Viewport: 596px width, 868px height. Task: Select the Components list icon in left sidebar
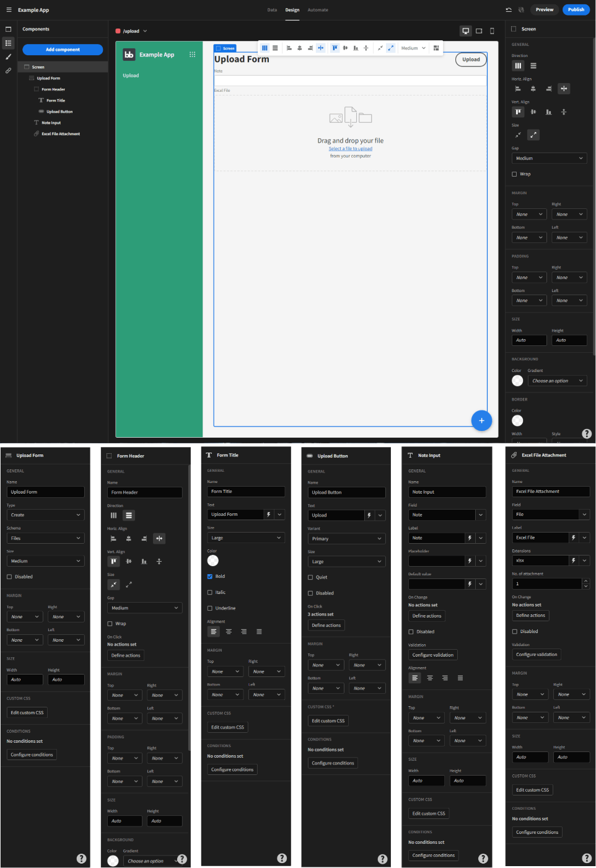8,43
